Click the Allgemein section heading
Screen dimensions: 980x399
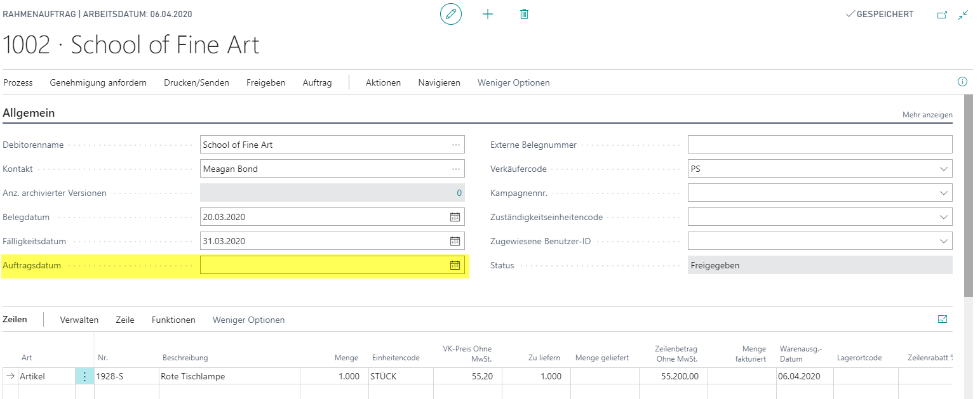point(29,113)
